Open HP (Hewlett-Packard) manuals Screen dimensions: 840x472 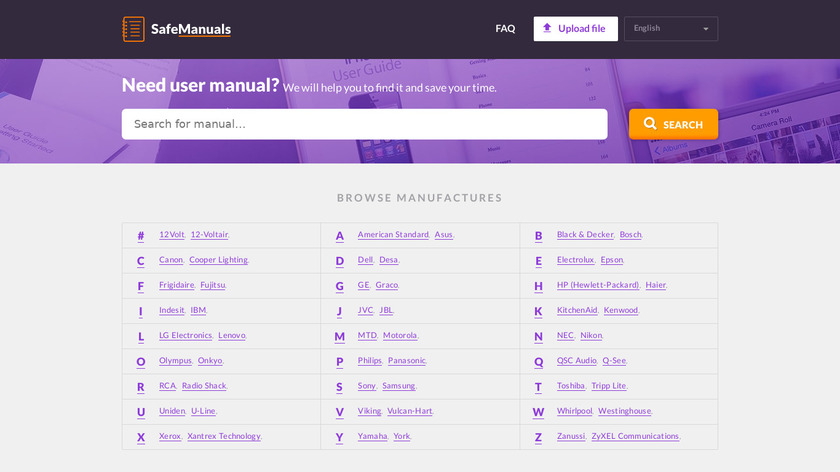[x=598, y=285]
